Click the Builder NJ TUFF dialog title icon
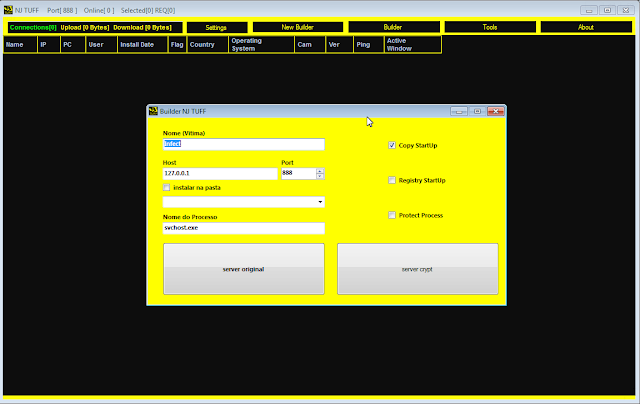The width and height of the screenshot is (640, 404). [153, 111]
